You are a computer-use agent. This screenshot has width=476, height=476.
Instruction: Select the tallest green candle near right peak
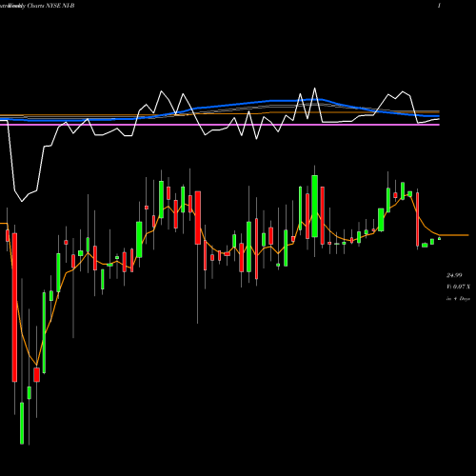(315, 206)
